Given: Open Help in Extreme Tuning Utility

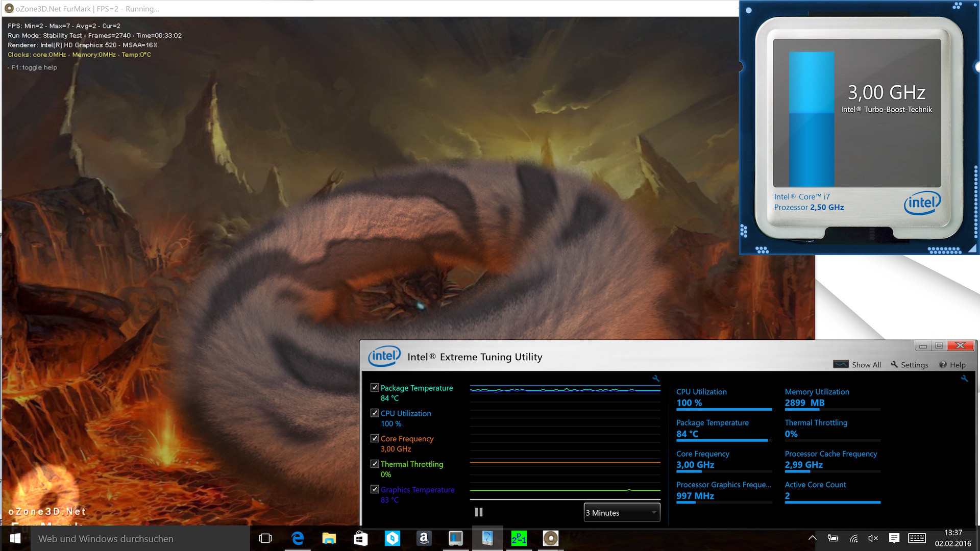Looking at the screenshot, I should point(952,365).
